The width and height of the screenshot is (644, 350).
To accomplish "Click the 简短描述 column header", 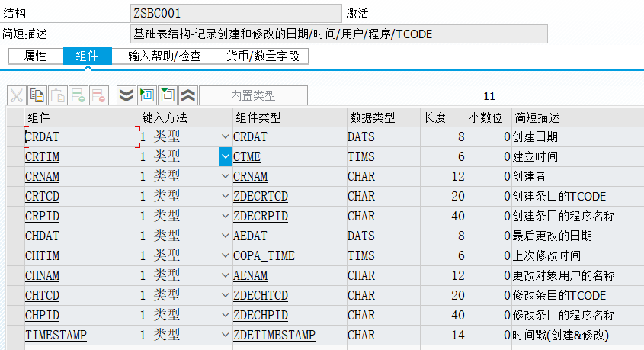I will coord(578,117).
